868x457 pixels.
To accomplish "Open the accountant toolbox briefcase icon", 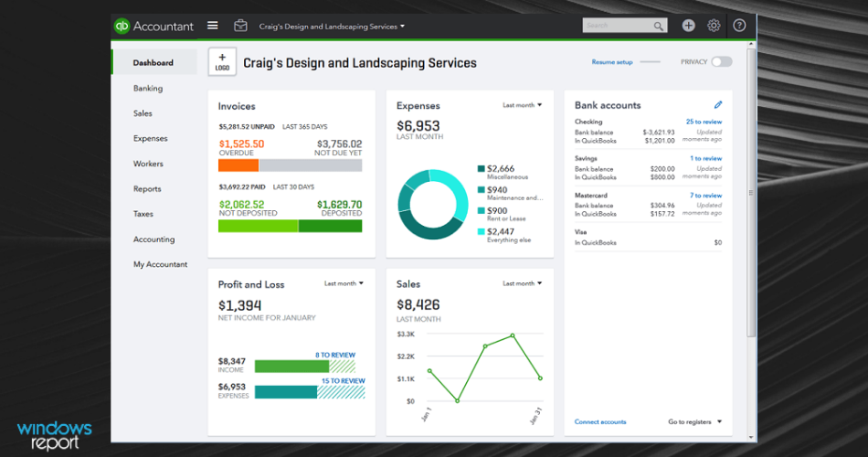I will click(x=240, y=26).
